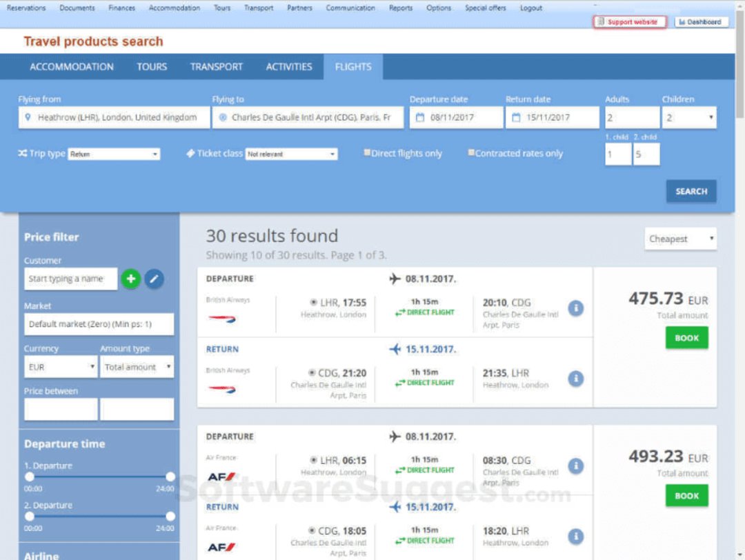Viewport: 745px width, 560px height.
Task: Click the SEARCH button
Action: [691, 191]
